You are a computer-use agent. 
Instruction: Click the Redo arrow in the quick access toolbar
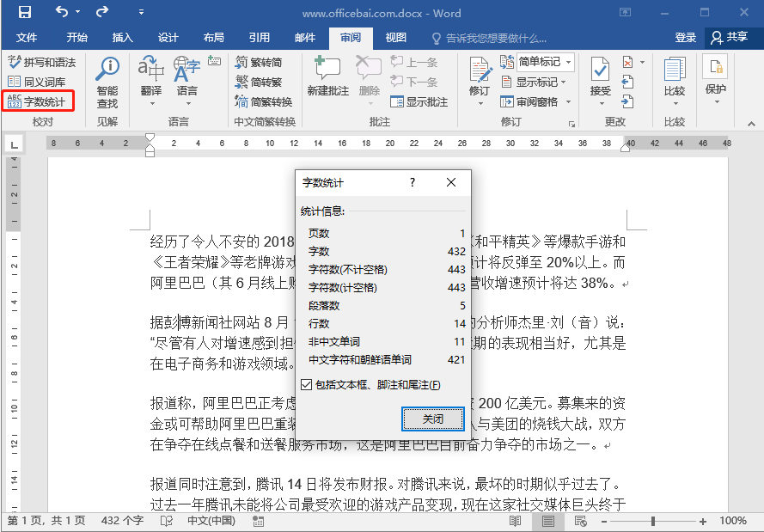(x=102, y=12)
